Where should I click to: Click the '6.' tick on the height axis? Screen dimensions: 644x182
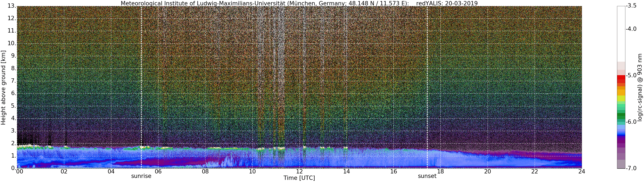coord(14,93)
